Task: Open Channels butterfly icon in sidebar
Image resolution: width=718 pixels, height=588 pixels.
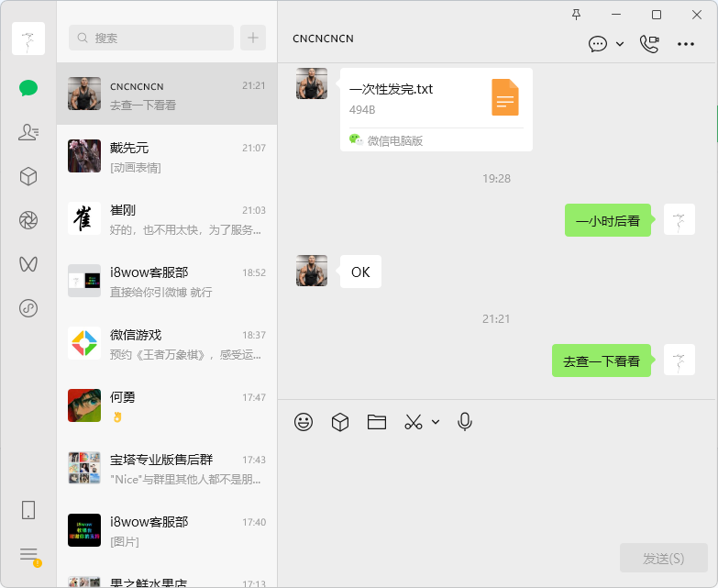Action: [28, 264]
